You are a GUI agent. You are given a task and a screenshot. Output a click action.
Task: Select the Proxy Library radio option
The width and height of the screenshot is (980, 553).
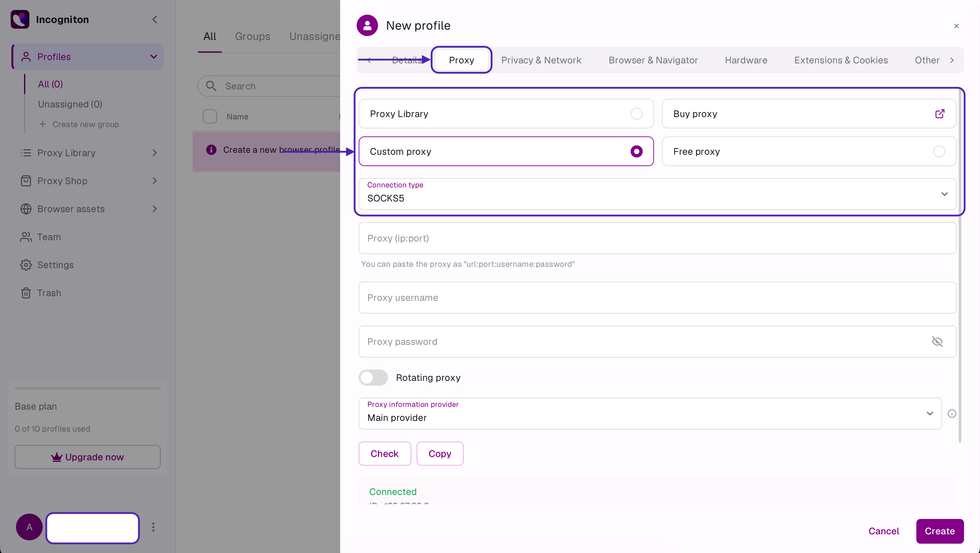coord(636,114)
